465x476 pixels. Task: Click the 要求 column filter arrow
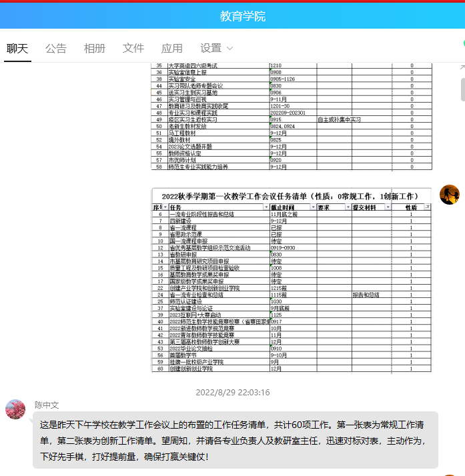click(348, 208)
